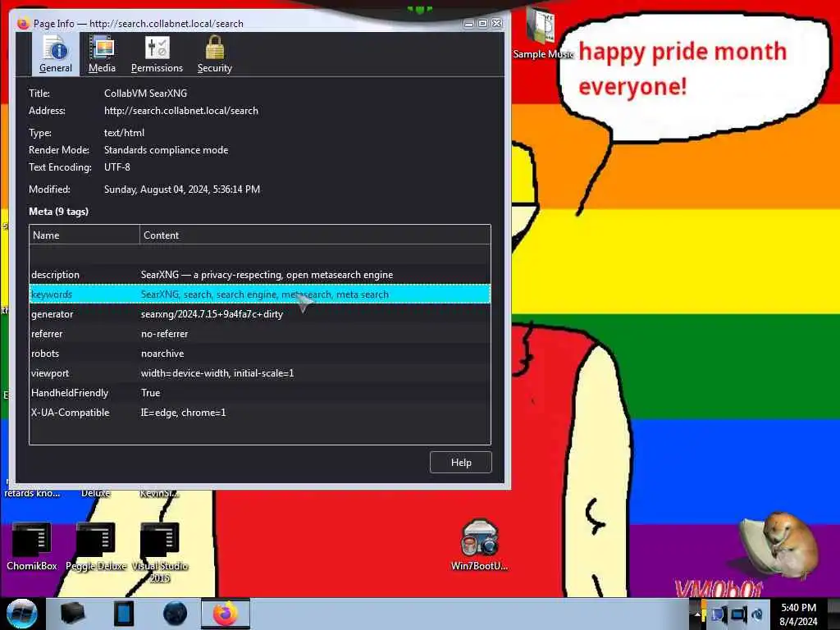Image resolution: width=840 pixels, height=630 pixels.
Task: Click the monitor system tray icon
Action: coord(738,614)
